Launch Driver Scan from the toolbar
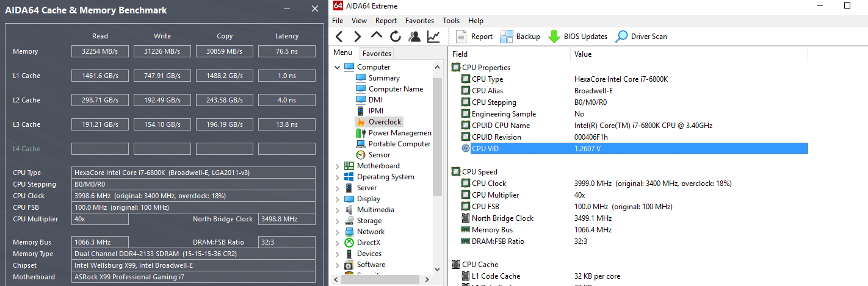Image resolution: width=868 pixels, height=286 pixels. click(x=641, y=37)
